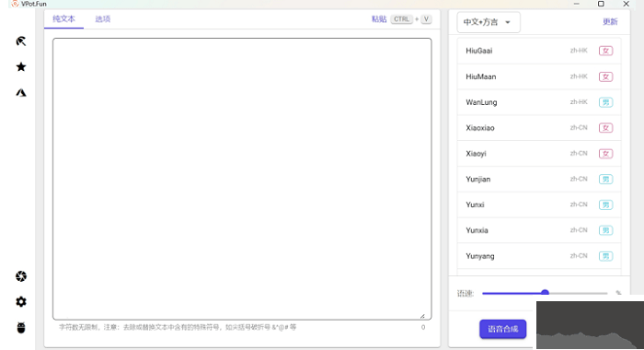Screen dimensions: 644x350
Task: Select the HiuGaai voice
Action: point(539,51)
